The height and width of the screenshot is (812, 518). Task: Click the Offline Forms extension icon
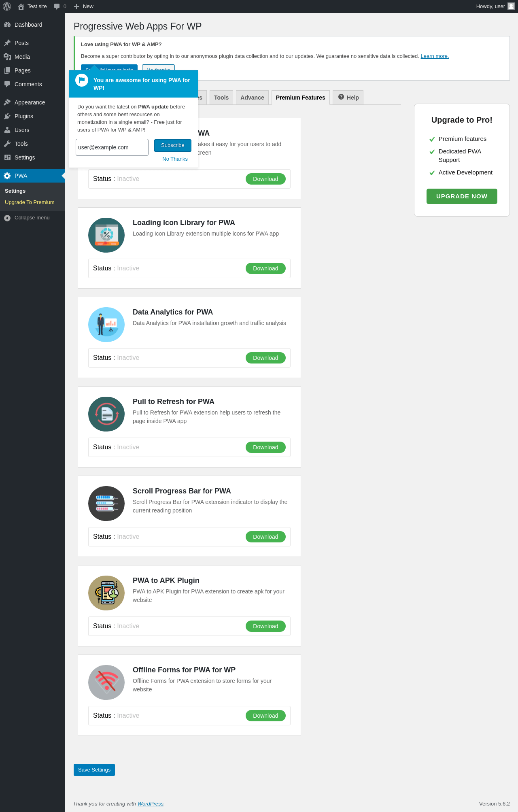click(106, 682)
